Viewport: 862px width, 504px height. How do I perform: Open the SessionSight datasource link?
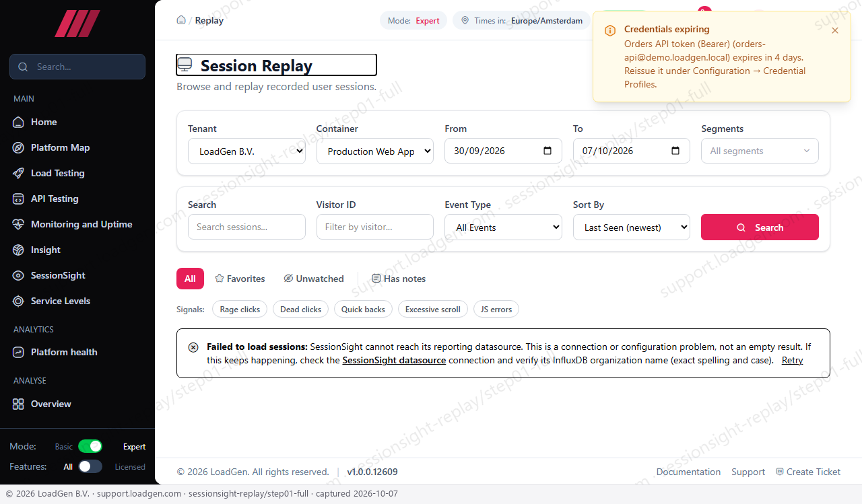394,360
